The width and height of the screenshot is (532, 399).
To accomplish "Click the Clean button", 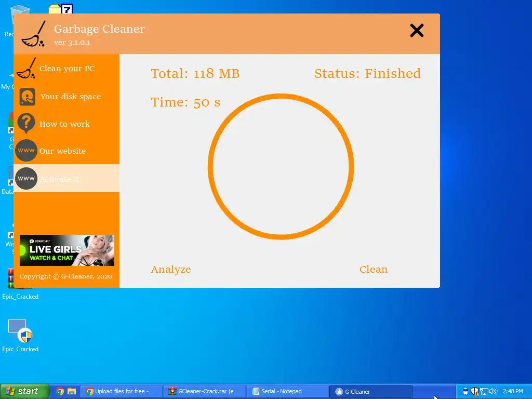I will click(374, 269).
